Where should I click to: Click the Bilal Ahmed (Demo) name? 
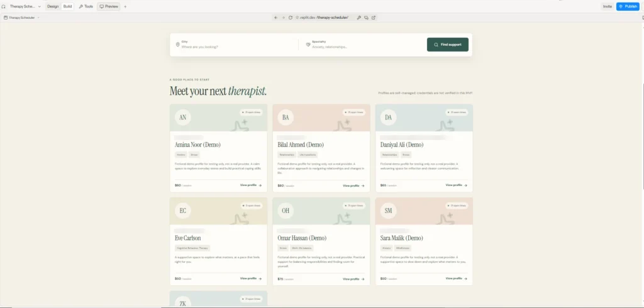coord(300,145)
